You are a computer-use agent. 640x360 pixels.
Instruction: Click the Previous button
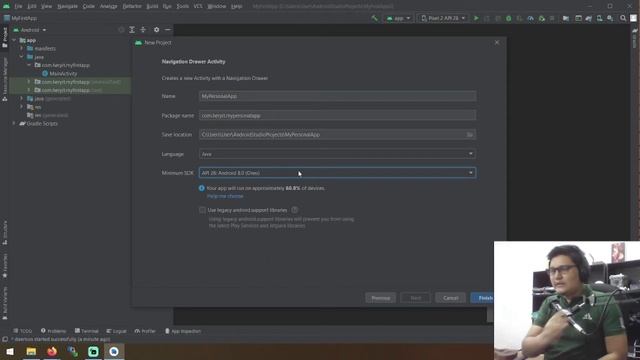380,298
